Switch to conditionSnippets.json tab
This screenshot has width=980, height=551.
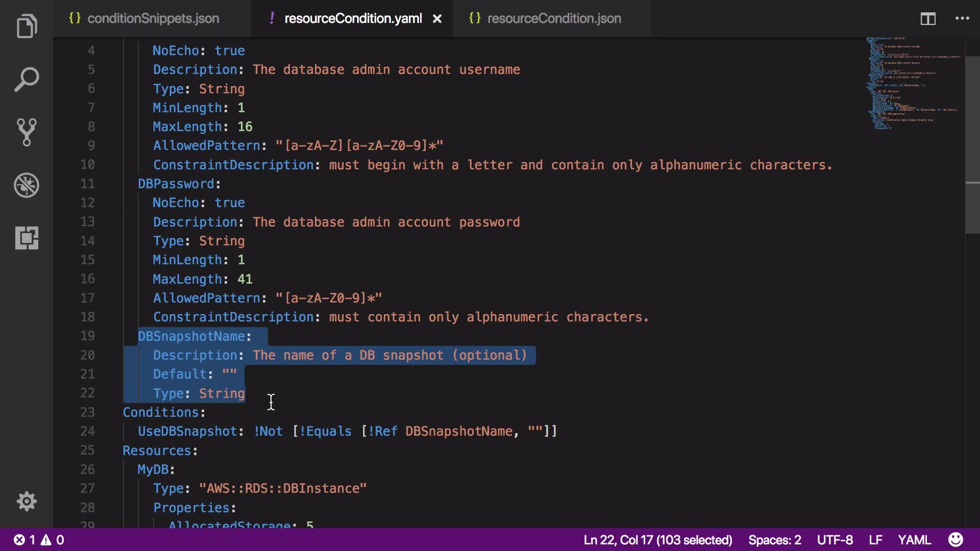coord(153,19)
